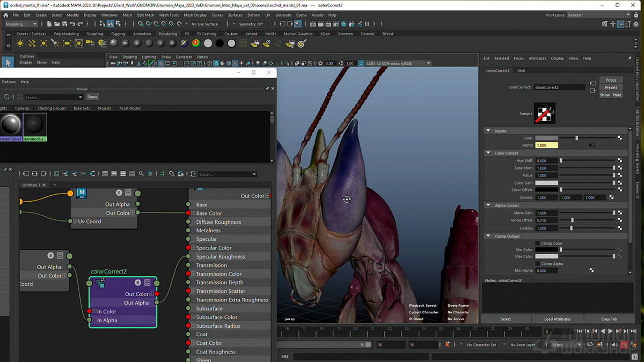Click the Auto Keyframe toggle in playback area
The image size is (644, 362).
624,345
